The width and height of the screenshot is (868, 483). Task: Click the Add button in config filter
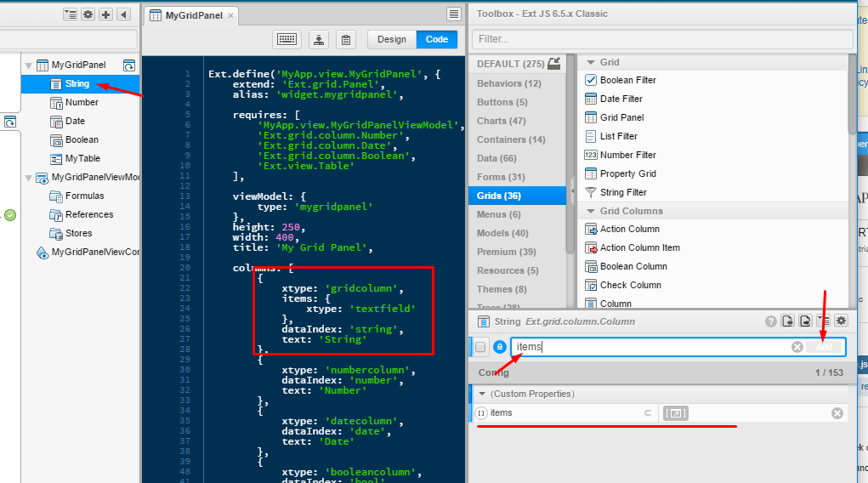coord(825,347)
